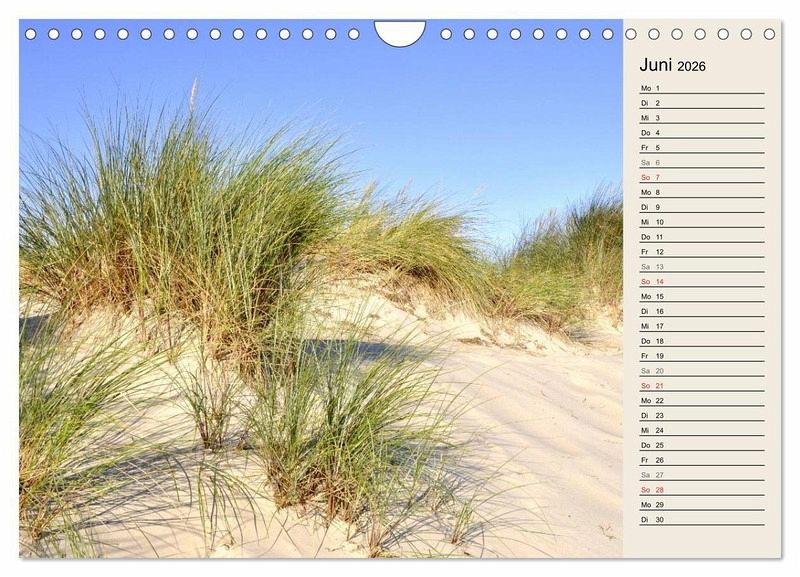This screenshot has width=800, height=577.
Task: Select the Fr 5 date row
Action: pyautogui.click(x=702, y=147)
